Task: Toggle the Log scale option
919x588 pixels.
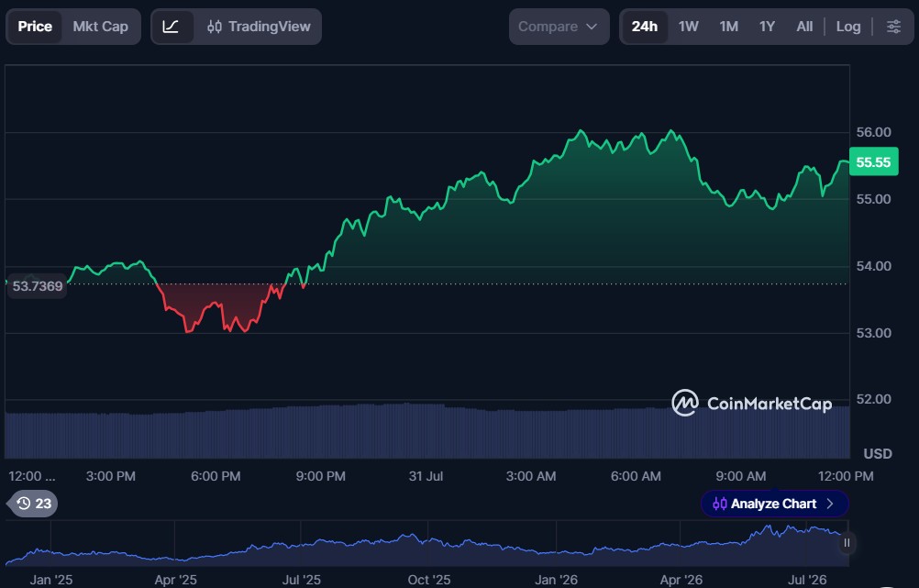Action: pyautogui.click(x=848, y=27)
